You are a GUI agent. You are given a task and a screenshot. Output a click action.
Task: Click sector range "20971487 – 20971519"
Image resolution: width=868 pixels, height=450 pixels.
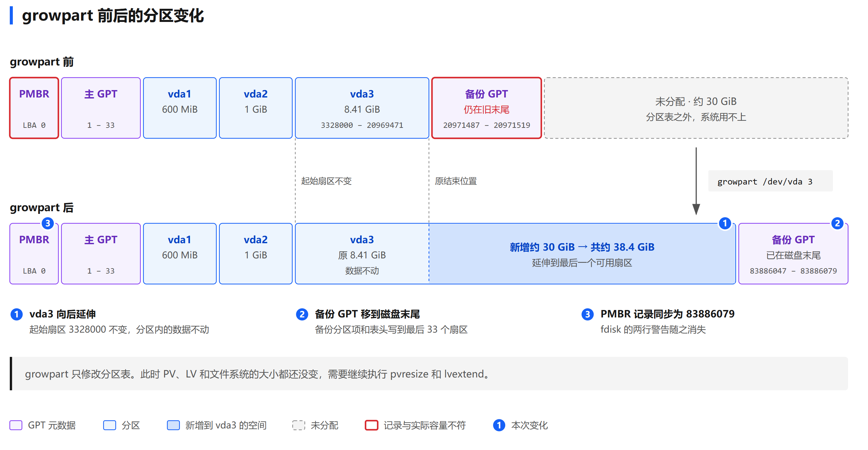click(487, 125)
